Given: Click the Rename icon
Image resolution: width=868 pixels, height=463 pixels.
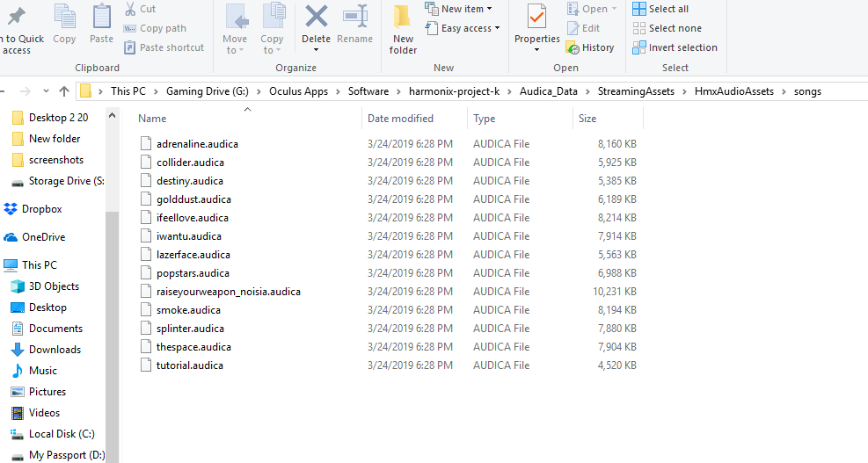Looking at the screenshot, I should 354,16.
